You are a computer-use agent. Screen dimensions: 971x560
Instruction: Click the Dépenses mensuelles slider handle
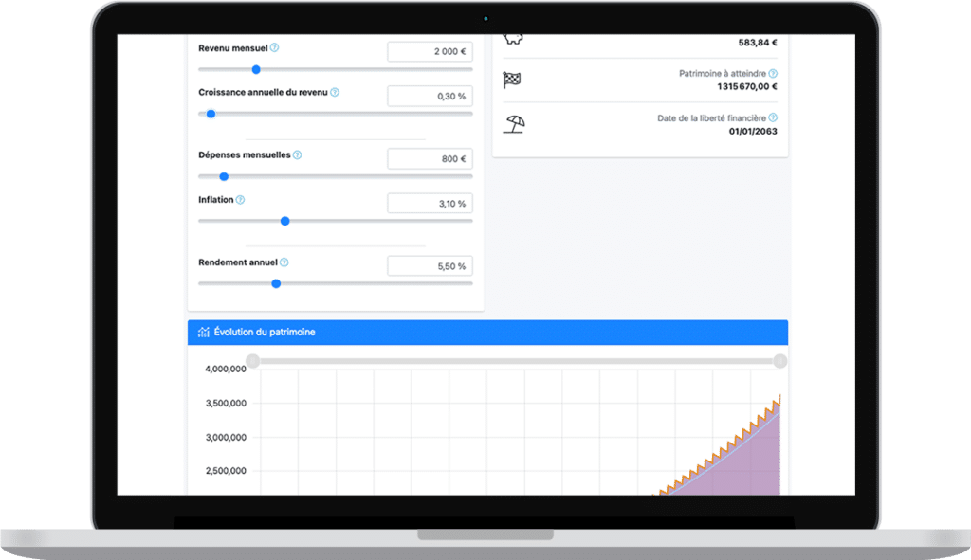[224, 176]
